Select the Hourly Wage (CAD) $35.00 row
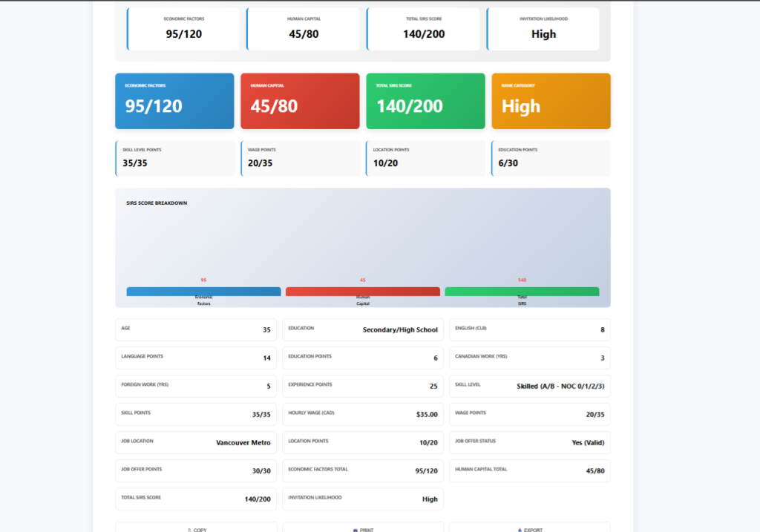Viewport: 760px width, 532px height. pyautogui.click(x=362, y=414)
